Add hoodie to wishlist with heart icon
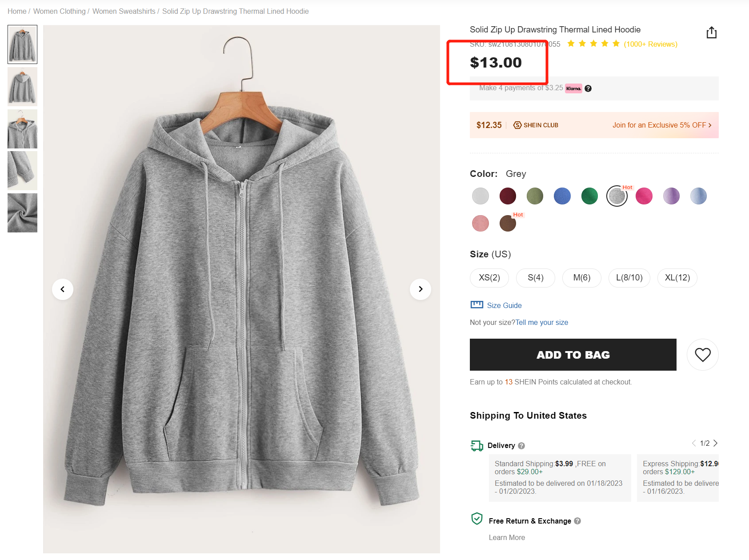 702,355
